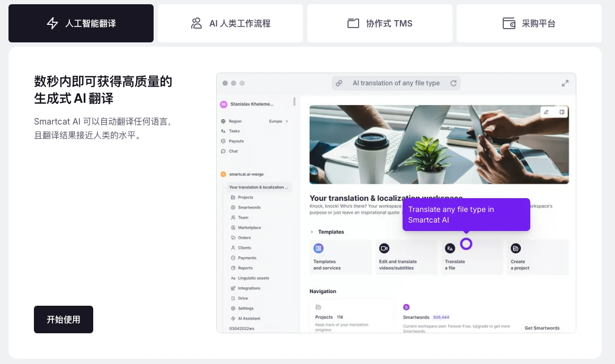Select the 03042022ws workspace entry
This screenshot has height=364, width=615.
click(242, 329)
